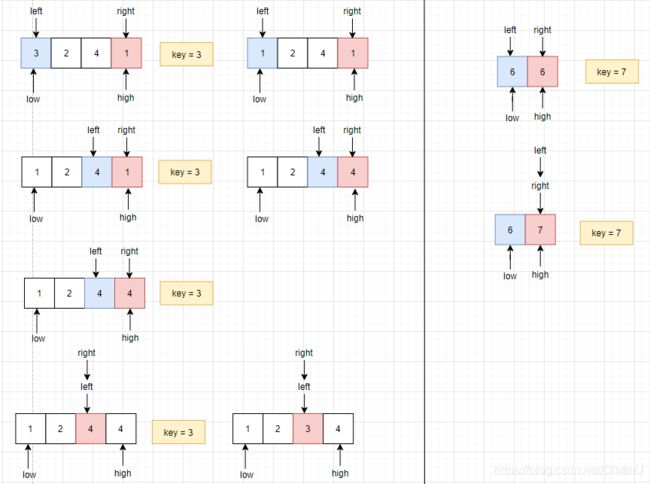This screenshot has height=484, width=650.
Task: Click the pink cell containing 3
Action: (x=308, y=428)
